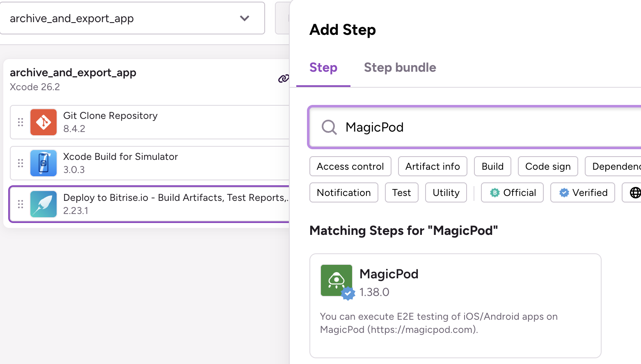The image size is (641, 364).
Task: Click the archive_and_export_app workflow title
Action: click(73, 73)
